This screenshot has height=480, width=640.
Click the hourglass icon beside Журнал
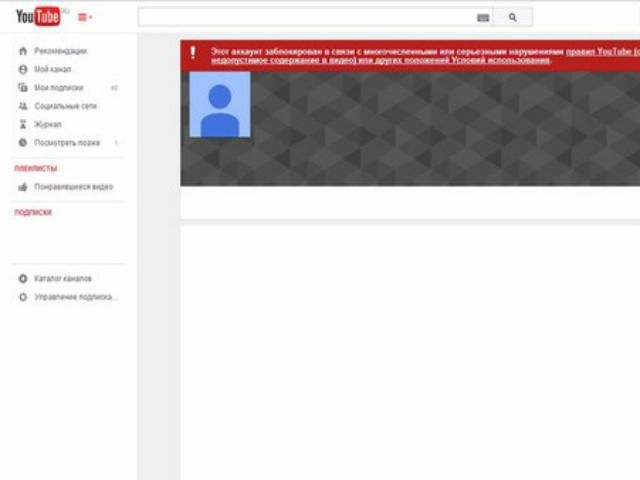tap(23, 124)
